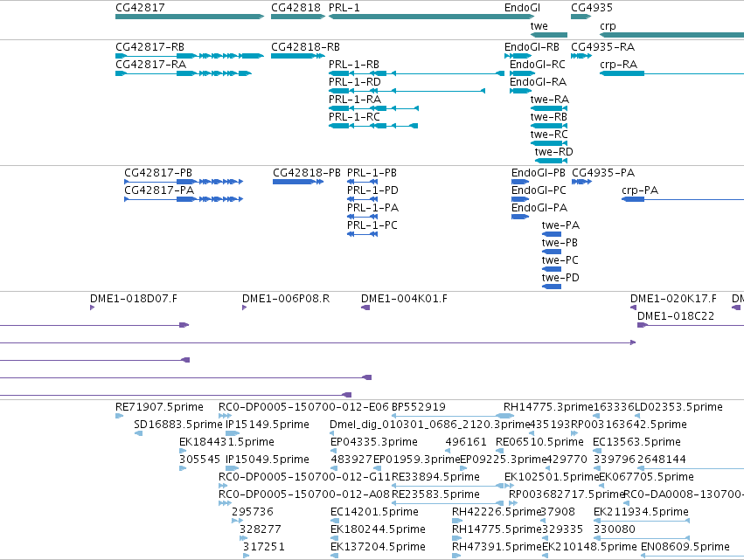744x560 pixels.
Task: Select transcript CG42818-RB
Action: [x=298, y=56]
